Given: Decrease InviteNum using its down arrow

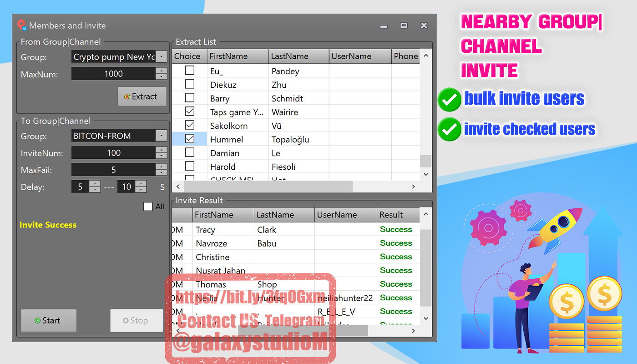Looking at the screenshot, I should coord(162,155).
